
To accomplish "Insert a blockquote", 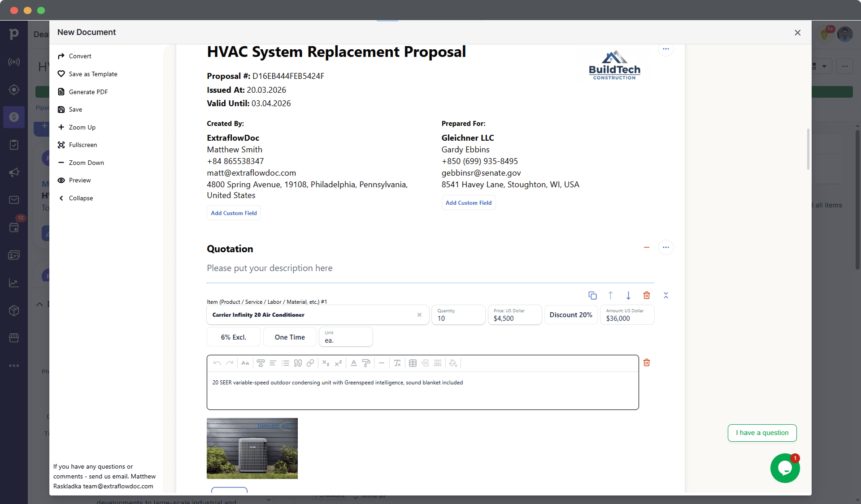I will click(298, 363).
